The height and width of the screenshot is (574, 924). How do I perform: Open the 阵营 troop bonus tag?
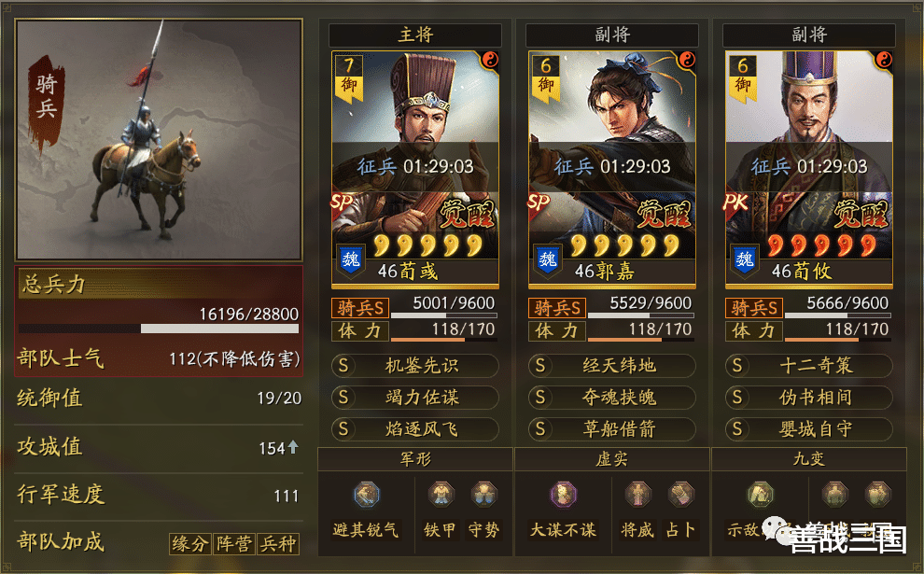tap(233, 543)
